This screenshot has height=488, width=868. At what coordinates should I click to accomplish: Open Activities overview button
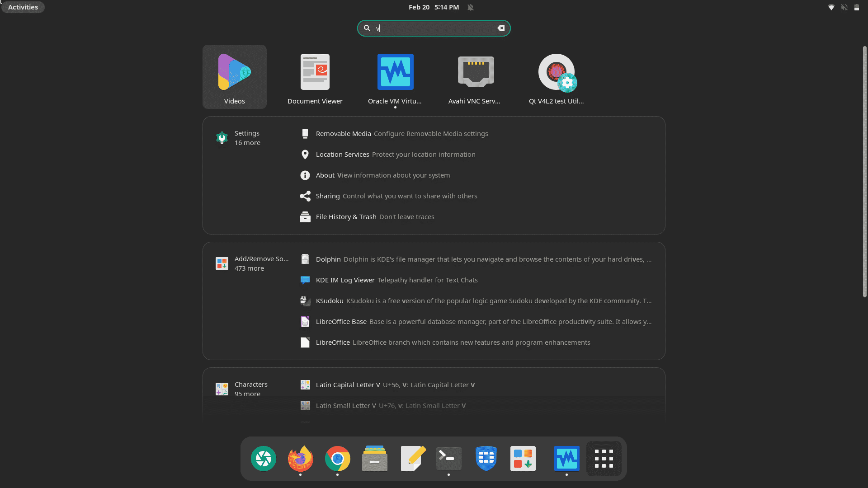point(23,7)
